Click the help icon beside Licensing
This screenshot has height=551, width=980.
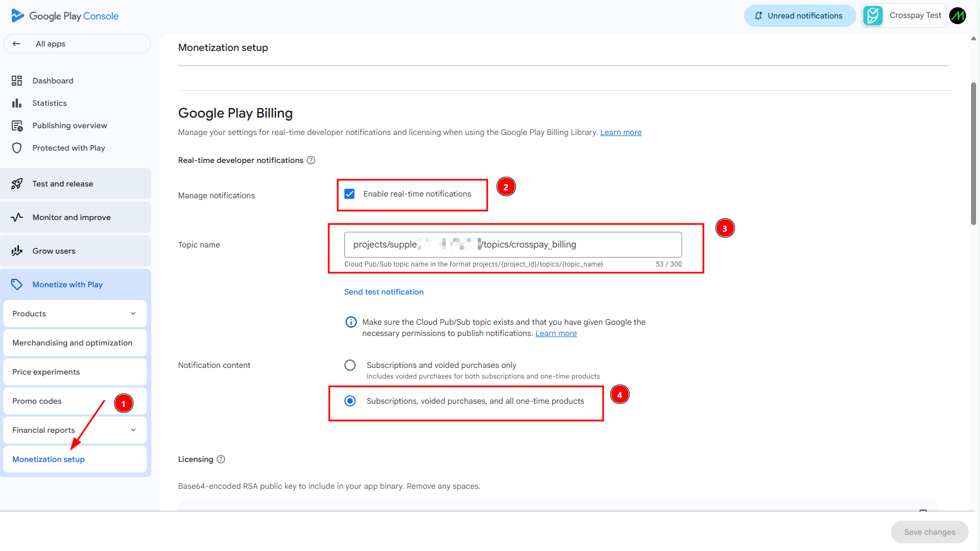(x=221, y=459)
